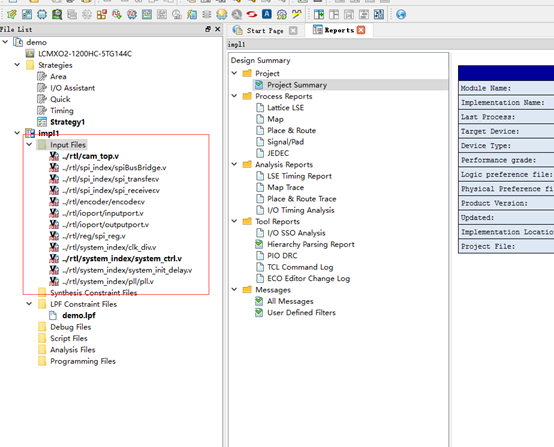
Task: Click the document icon beside demo.lpf
Action: [53, 315]
